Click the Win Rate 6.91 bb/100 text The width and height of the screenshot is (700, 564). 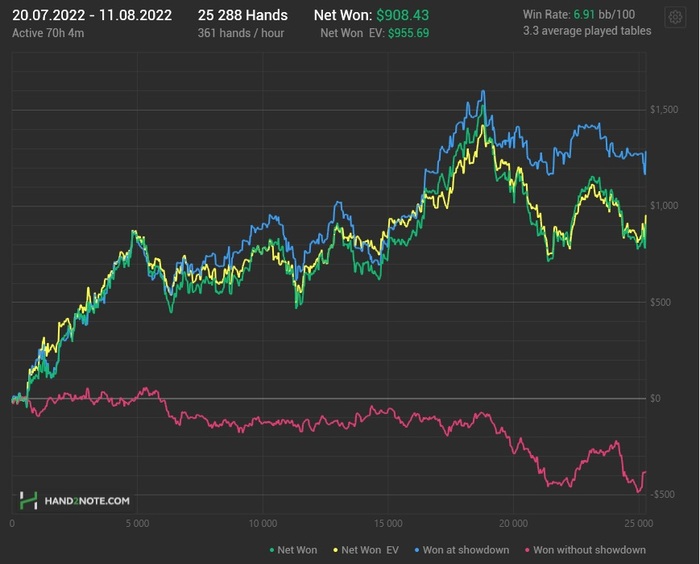[579, 14]
